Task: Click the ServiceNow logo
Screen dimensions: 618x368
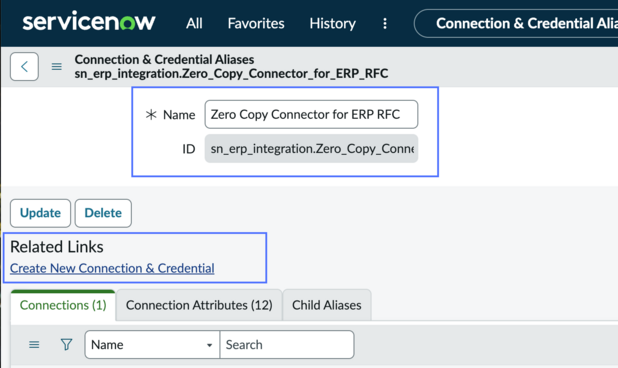Action: coord(89,22)
